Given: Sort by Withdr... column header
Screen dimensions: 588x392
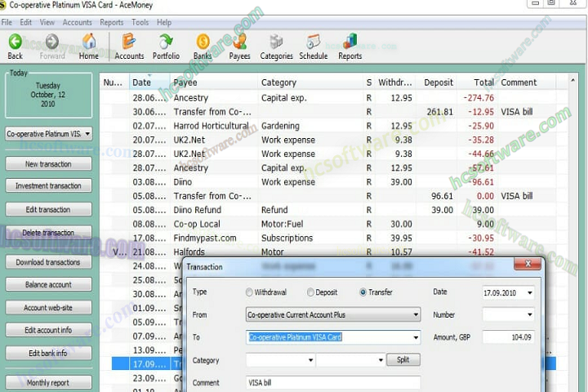Looking at the screenshot, I should (x=395, y=82).
